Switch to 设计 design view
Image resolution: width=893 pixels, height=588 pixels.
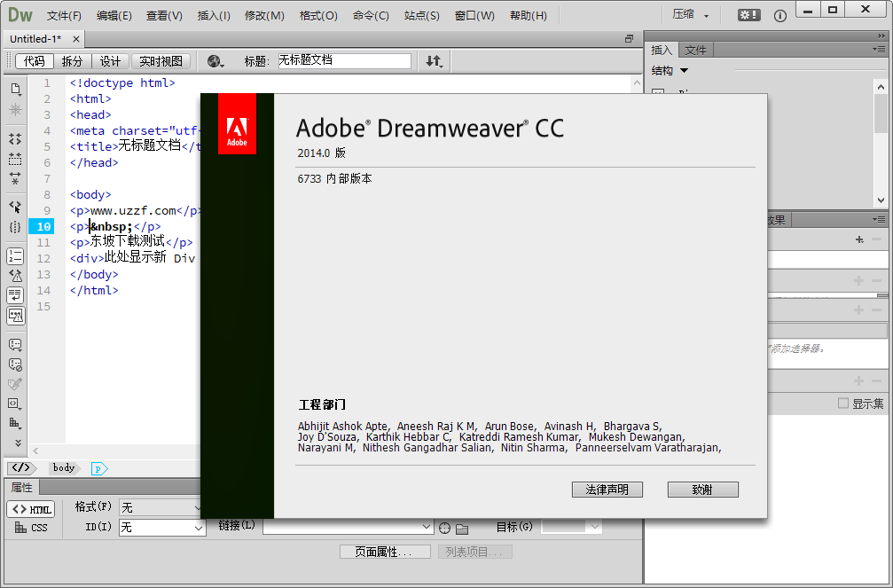(111, 61)
